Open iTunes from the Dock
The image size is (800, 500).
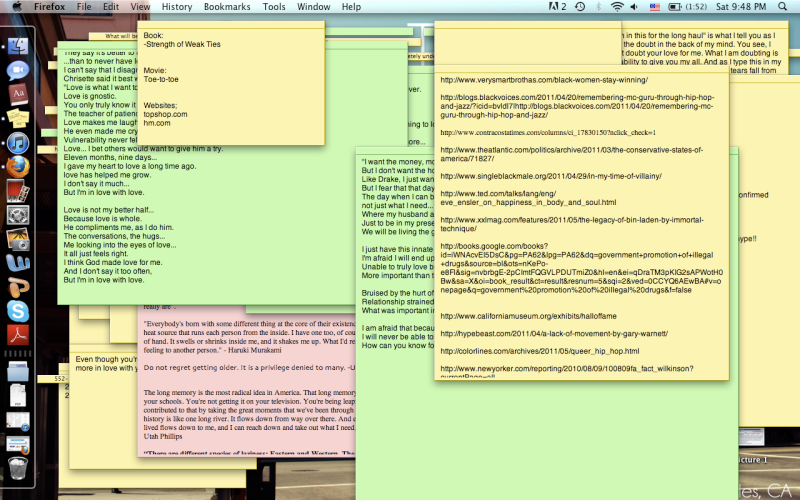pos(18,143)
